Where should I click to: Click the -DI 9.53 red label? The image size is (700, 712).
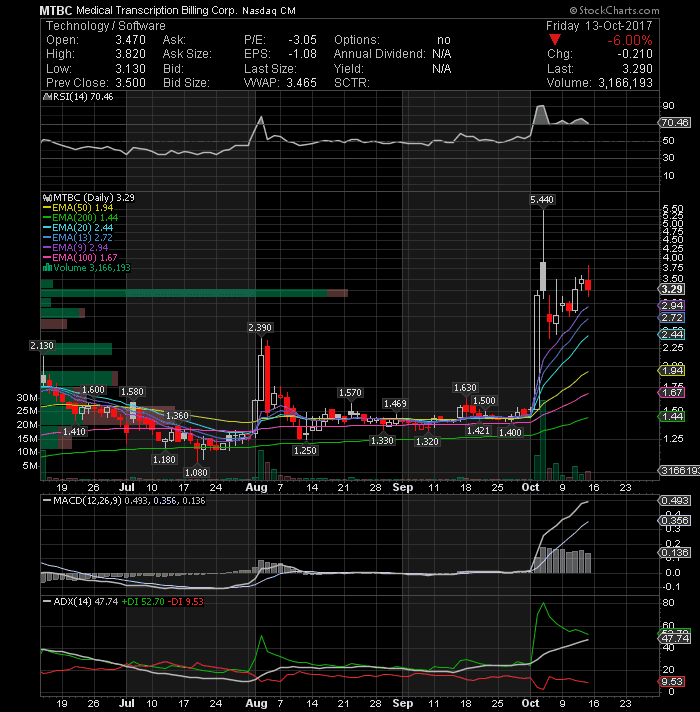tap(186, 602)
